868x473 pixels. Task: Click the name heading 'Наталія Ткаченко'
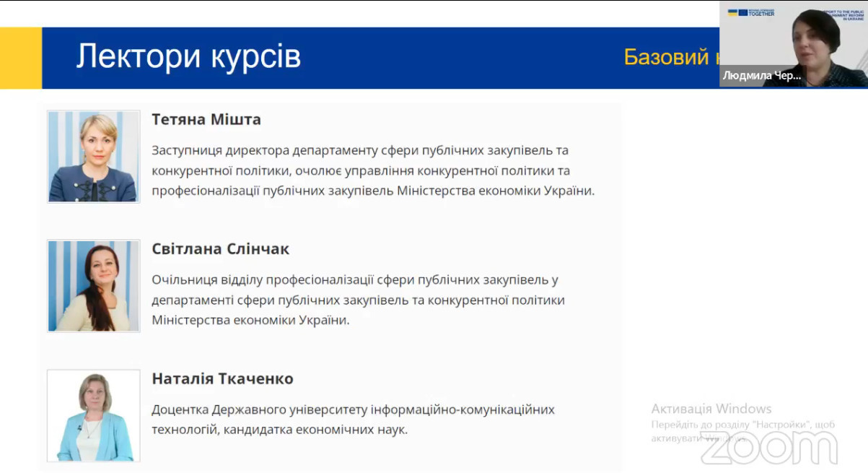tap(223, 379)
